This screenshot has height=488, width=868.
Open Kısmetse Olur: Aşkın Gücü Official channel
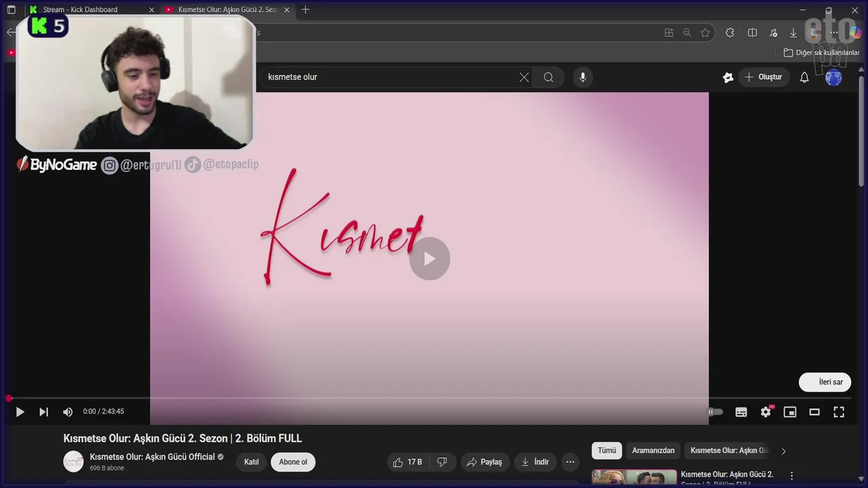(153, 457)
